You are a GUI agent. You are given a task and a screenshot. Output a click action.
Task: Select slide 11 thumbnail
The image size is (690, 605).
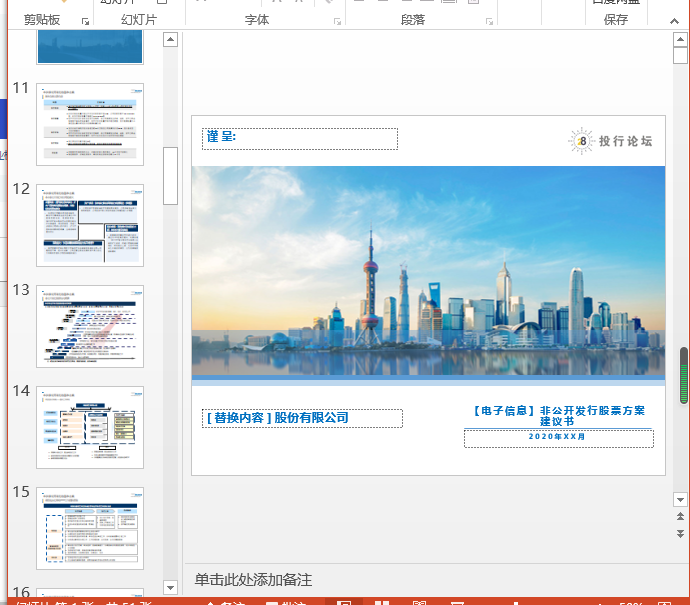pyautogui.click(x=90, y=124)
